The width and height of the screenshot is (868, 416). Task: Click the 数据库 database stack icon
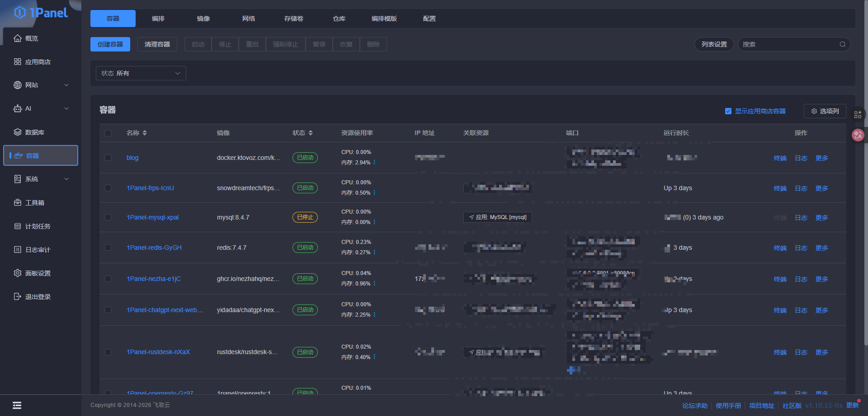click(x=18, y=132)
